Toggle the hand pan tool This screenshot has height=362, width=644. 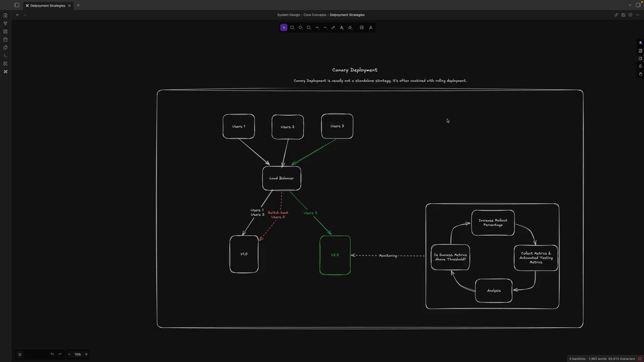(x=640, y=74)
